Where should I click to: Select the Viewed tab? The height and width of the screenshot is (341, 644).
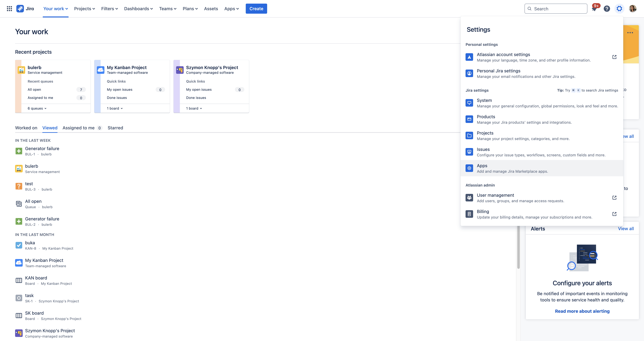(50, 128)
